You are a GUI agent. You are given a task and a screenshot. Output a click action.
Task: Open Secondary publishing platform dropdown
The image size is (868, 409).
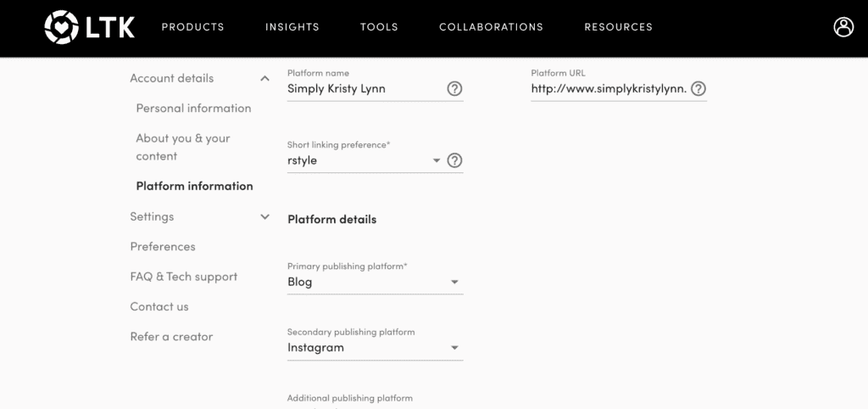click(454, 348)
